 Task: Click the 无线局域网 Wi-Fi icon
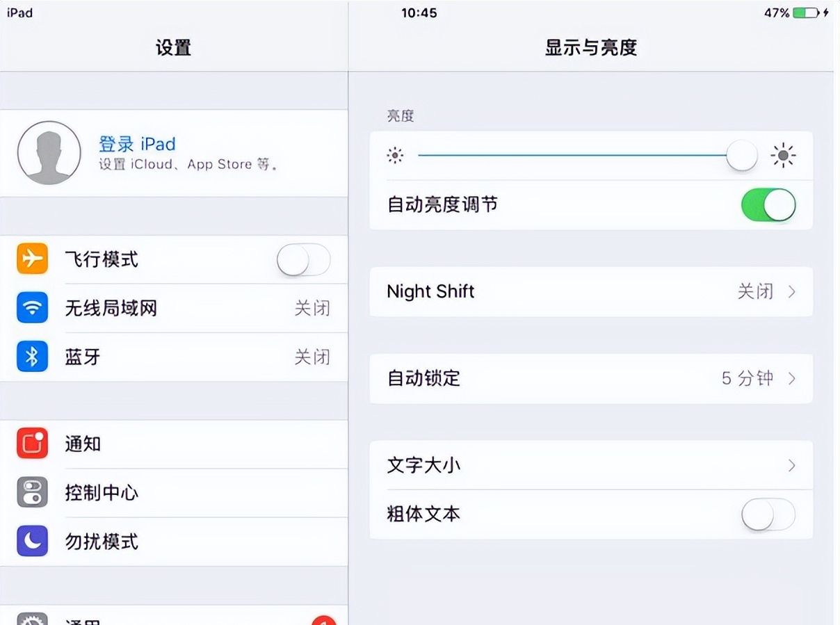click(x=31, y=308)
